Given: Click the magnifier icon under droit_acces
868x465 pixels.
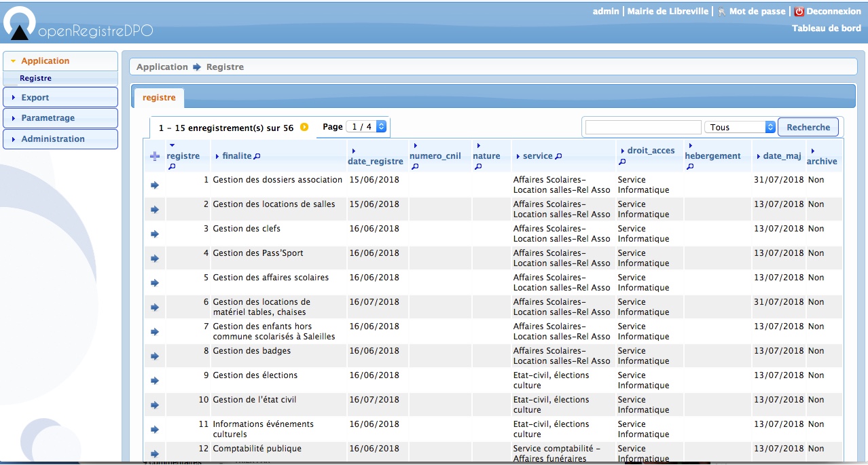Looking at the screenshot, I should coord(623,162).
